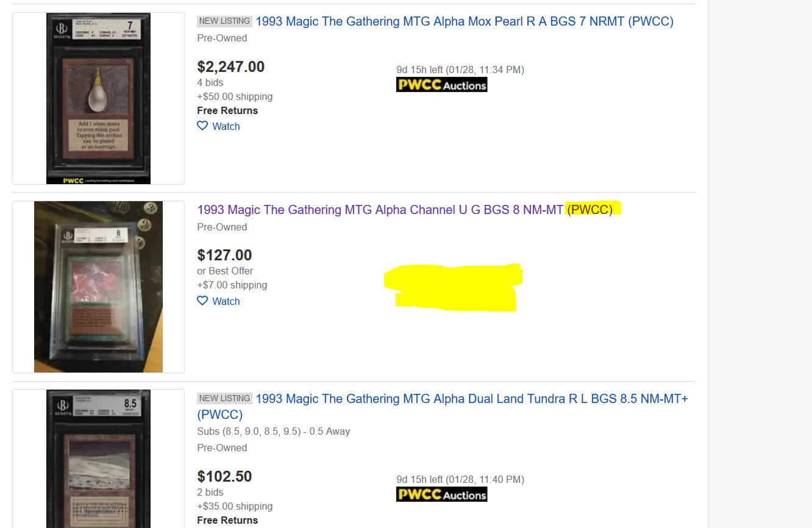Open the Alpha Channel card thumbnail
The width and height of the screenshot is (812, 528).
click(x=98, y=287)
